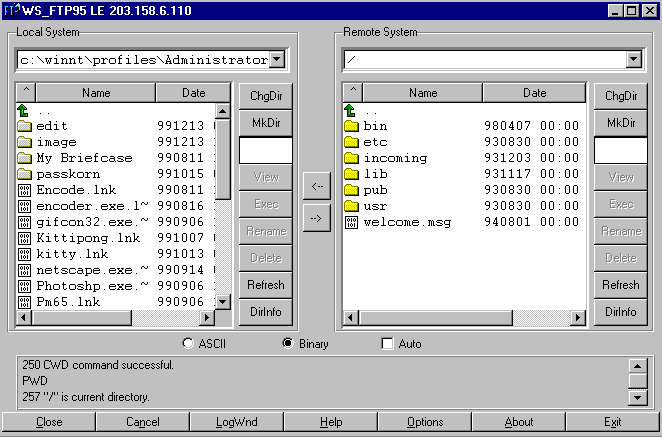Toggle the Auto transfer mode checkbox

(x=387, y=343)
